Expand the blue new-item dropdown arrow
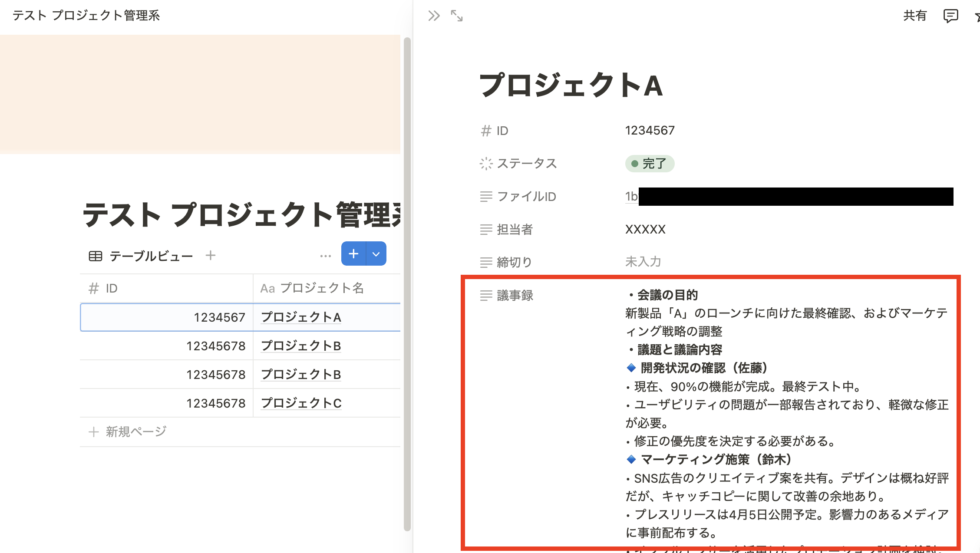The image size is (980, 553). pyautogui.click(x=376, y=254)
